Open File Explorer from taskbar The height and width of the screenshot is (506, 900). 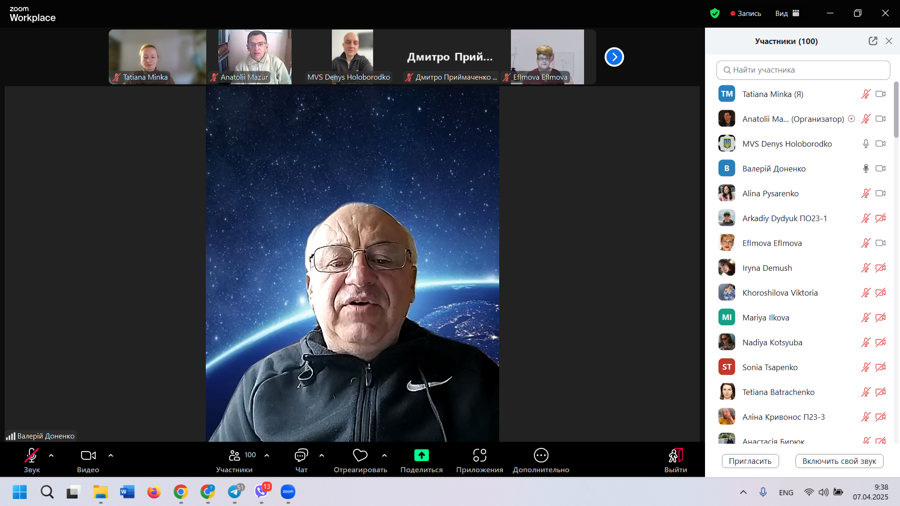(100, 492)
